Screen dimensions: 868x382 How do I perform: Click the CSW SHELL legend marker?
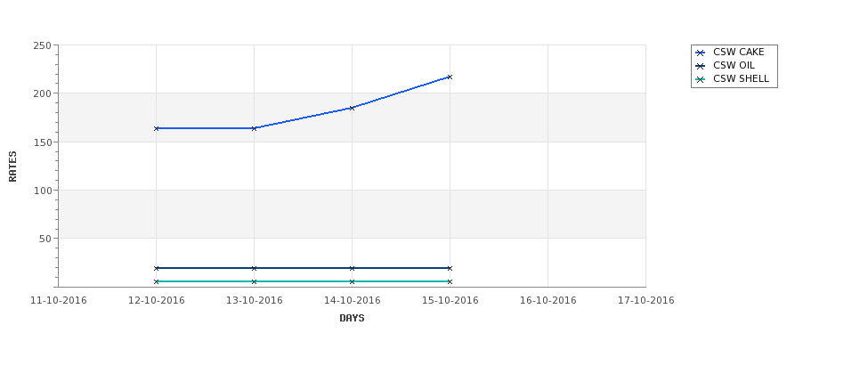701,79
